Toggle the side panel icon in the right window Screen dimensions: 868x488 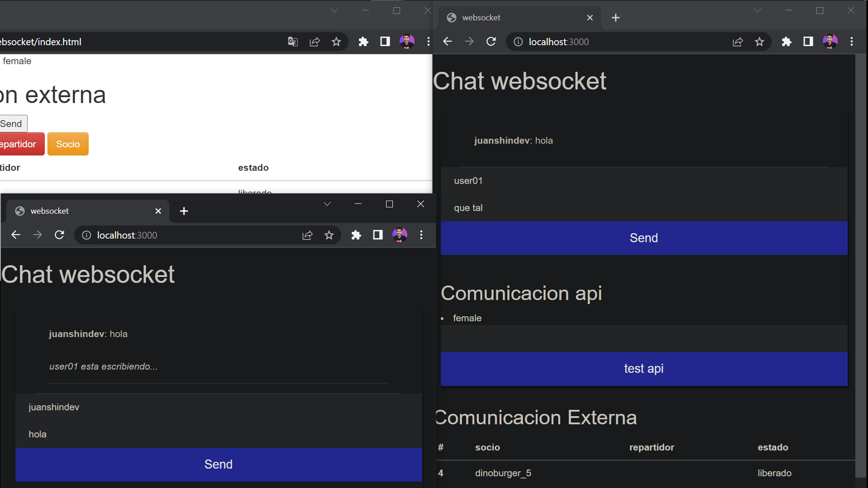point(808,42)
